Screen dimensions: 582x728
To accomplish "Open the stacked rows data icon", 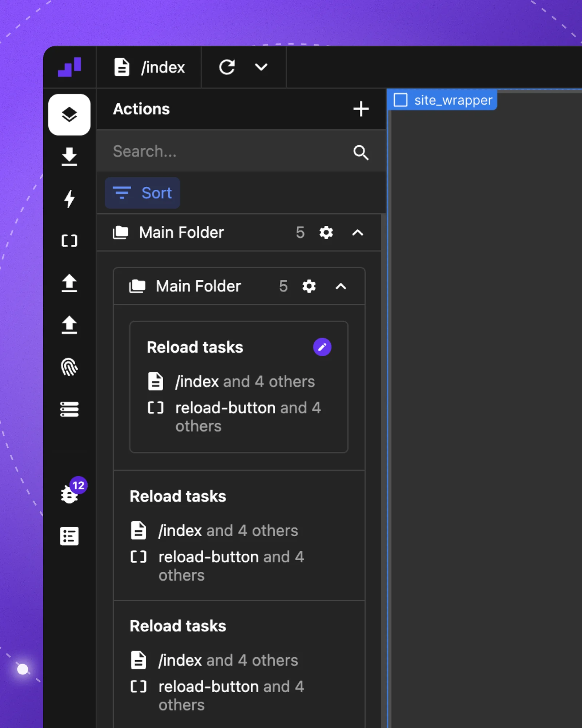I will (x=69, y=409).
